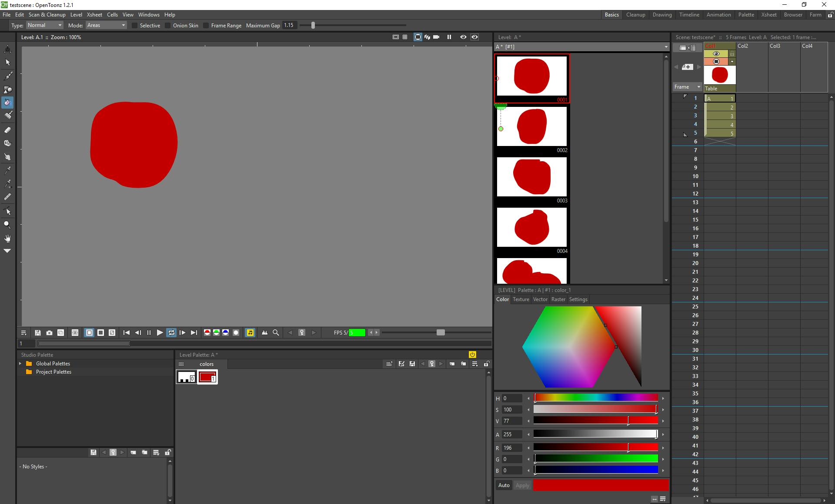Enable the Onion Skin checkbox
The width and height of the screenshot is (835, 504).
pos(167,25)
